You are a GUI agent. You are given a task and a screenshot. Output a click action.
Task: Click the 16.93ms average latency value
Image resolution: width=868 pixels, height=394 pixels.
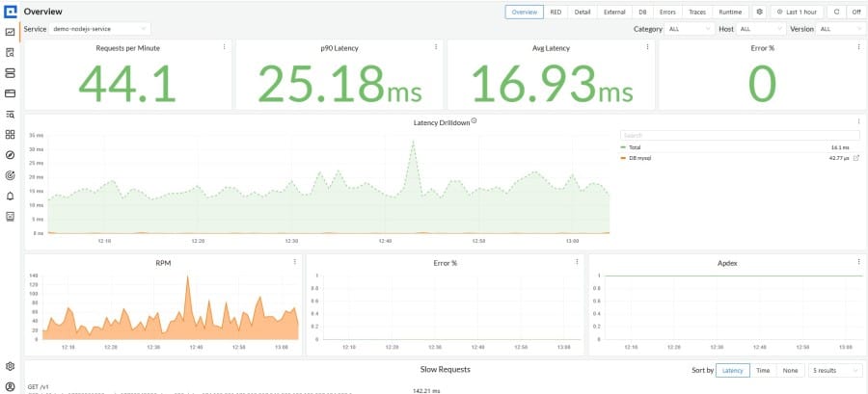click(552, 84)
